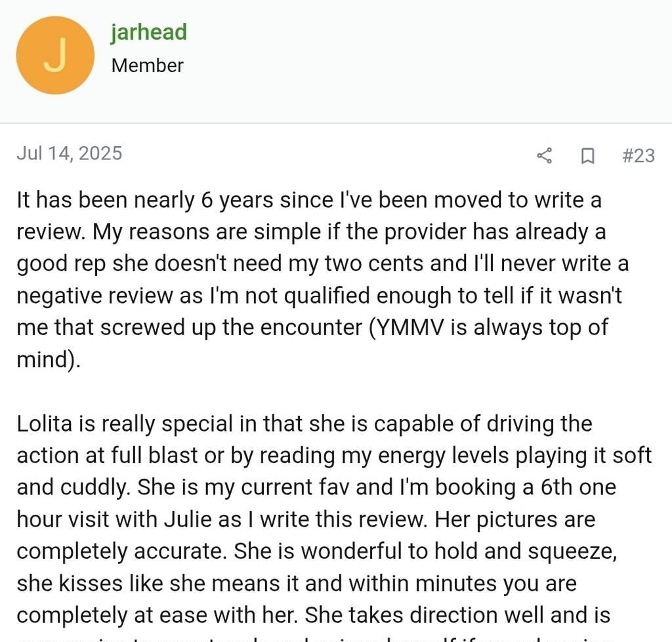Screen dimensions: 672x642
Task: Click the word "mind)." ending the first paragraph
Action: pos(49,359)
